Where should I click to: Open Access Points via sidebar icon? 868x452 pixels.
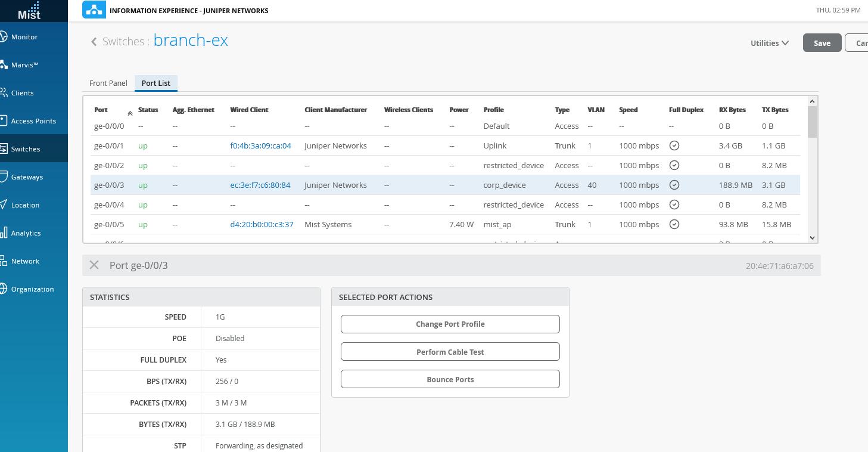[4, 121]
